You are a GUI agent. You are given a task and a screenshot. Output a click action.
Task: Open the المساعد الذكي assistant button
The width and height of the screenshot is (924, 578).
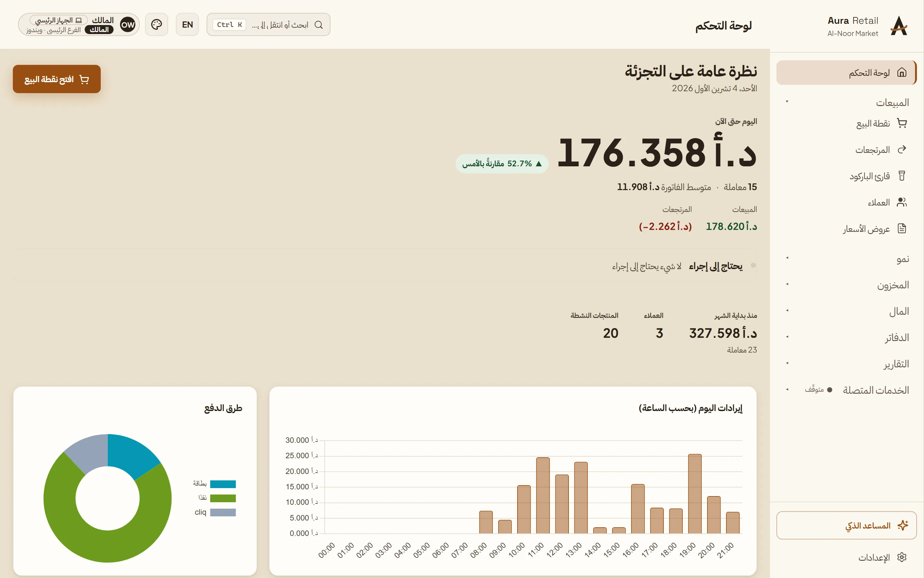(846, 525)
